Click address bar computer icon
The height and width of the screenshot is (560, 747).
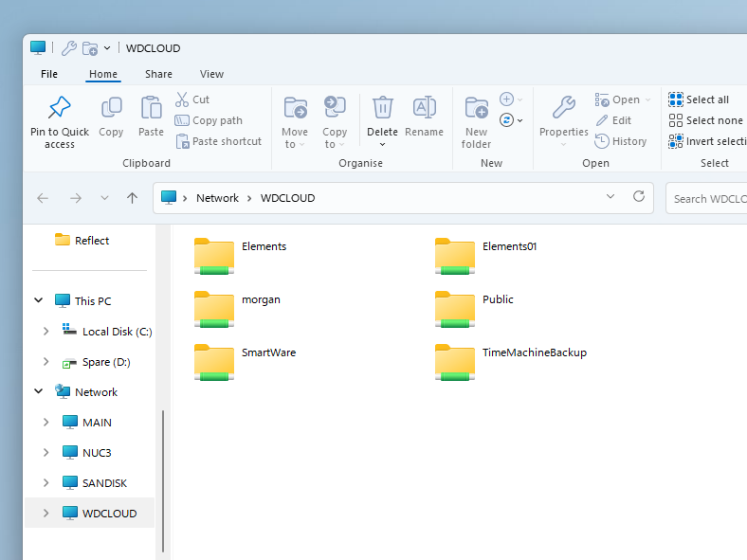click(x=169, y=198)
